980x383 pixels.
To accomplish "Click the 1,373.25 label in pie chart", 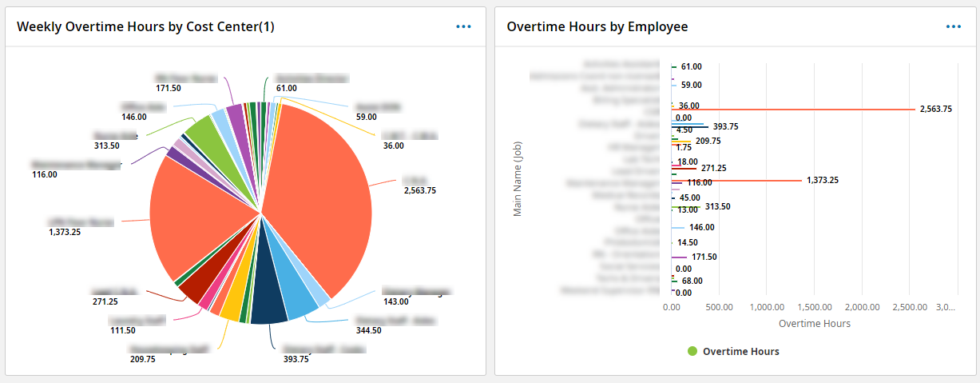I will 65,232.
